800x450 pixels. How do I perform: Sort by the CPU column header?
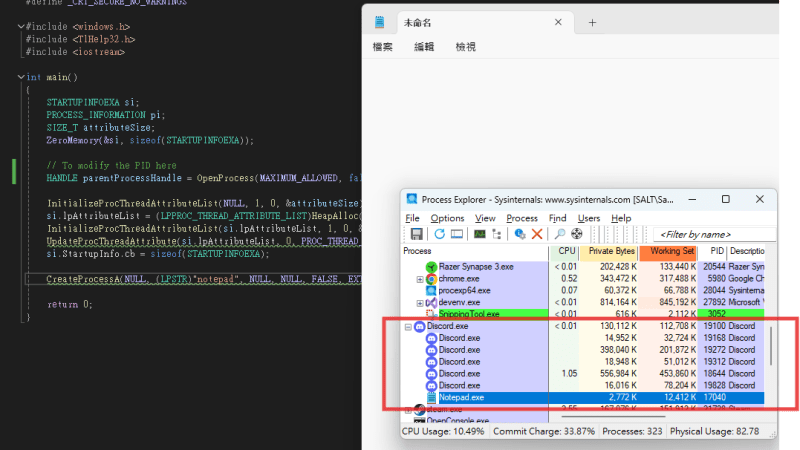(x=564, y=252)
